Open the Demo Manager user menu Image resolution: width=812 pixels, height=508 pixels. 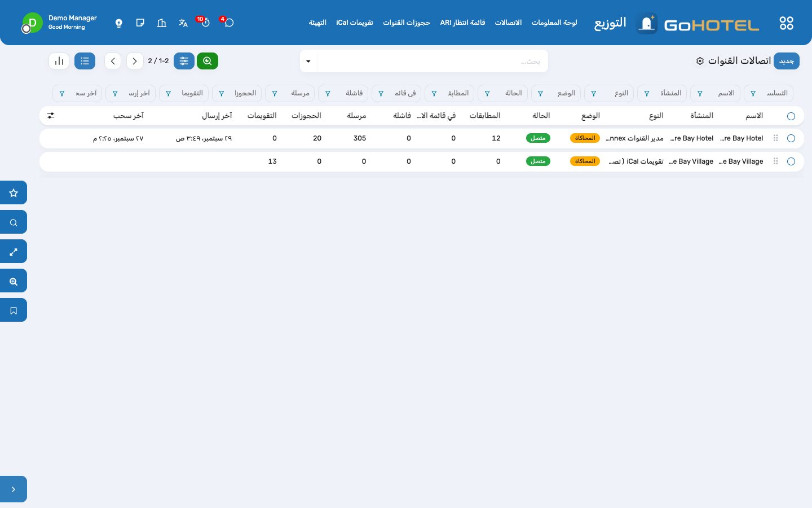(60, 23)
